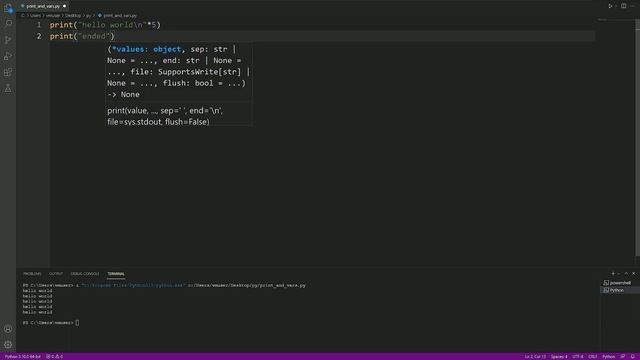The height and width of the screenshot is (360, 640).
Task: Expand the run button dropdown arrow
Action: [x=616, y=6]
